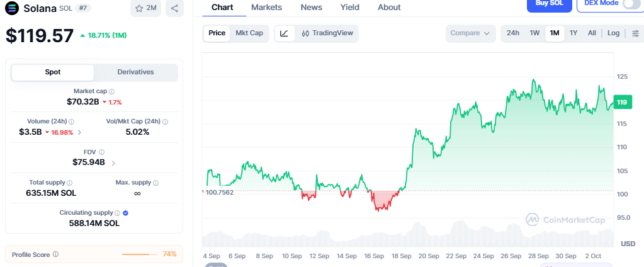Click the USD currency axis label
Viewport: 644px width, 267px height.
628,244
